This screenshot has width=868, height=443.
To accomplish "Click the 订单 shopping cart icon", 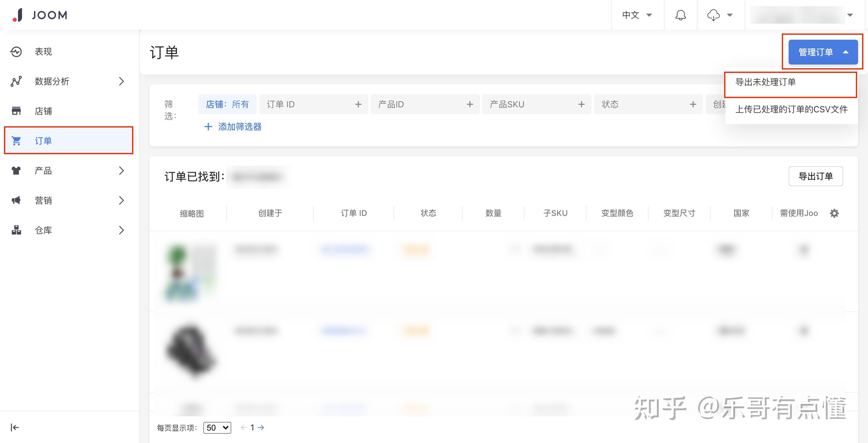I will (16, 141).
